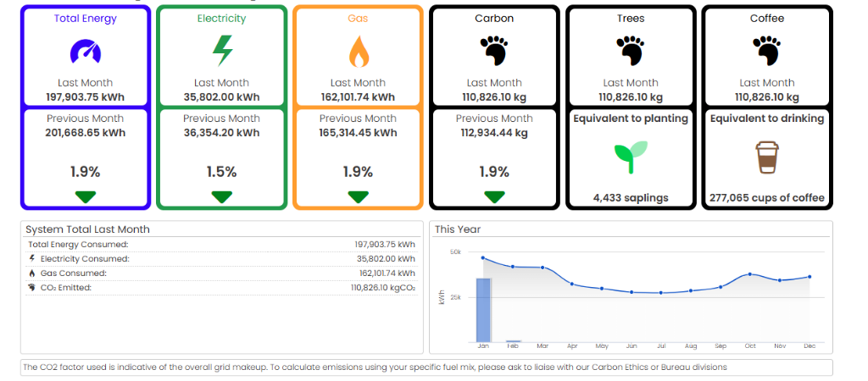Click the green sapling sprout icon
This screenshot has width=868, height=381.
631,157
